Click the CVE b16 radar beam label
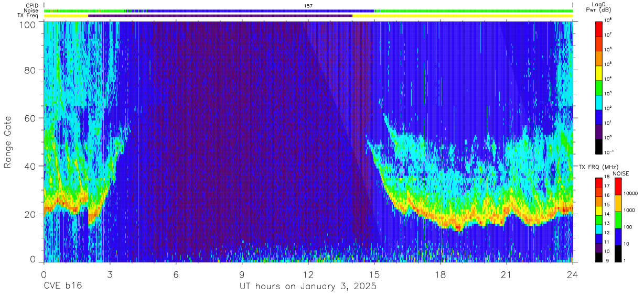644x297 pixels. tap(62, 287)
